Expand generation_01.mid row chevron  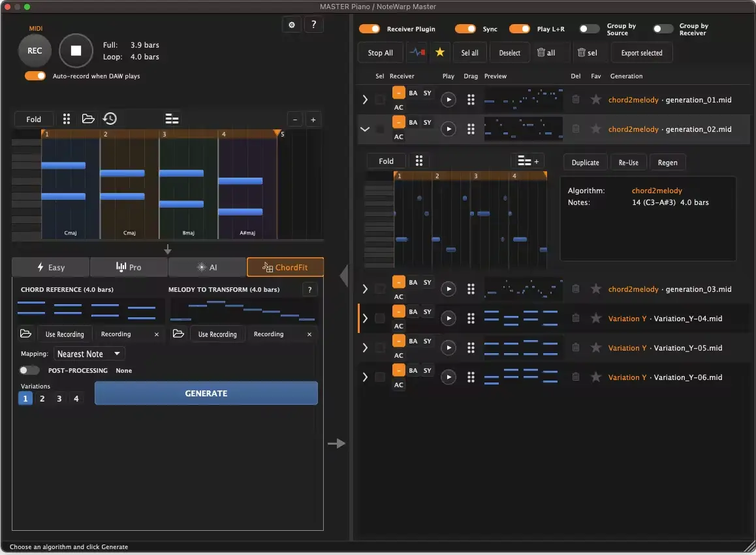[x=365, y=100]
